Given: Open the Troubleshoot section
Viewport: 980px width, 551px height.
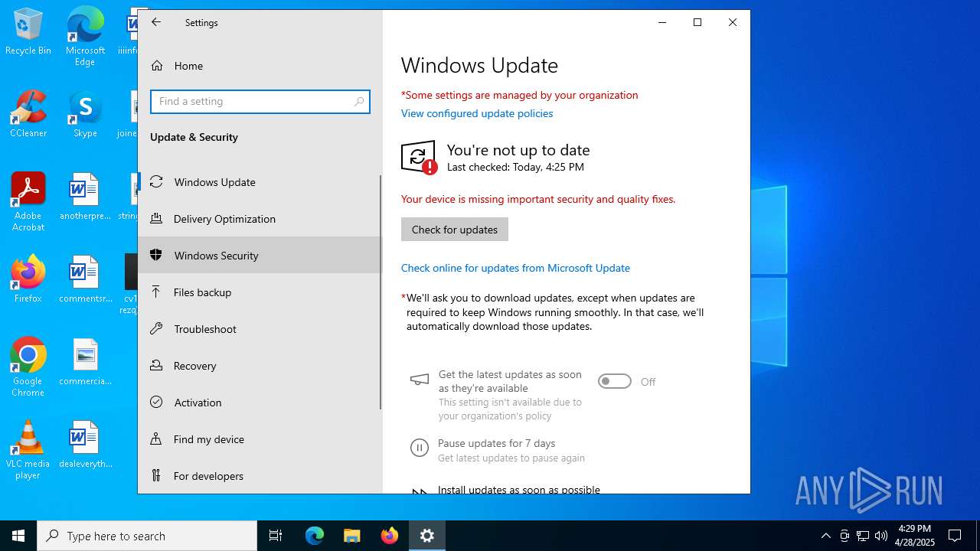Looking at the screenshot, I should click(x=260, y=329).
